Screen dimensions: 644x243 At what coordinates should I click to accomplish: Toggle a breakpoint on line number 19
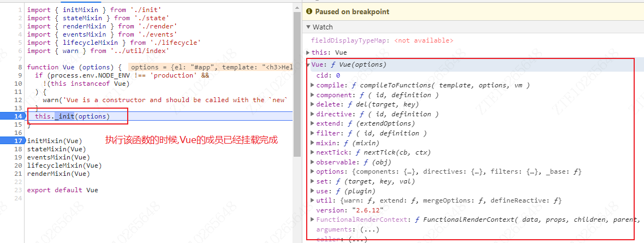[18, 157]
